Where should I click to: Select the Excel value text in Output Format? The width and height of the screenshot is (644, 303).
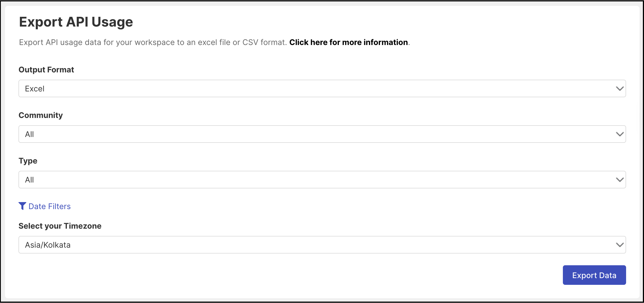click(35, 89)
